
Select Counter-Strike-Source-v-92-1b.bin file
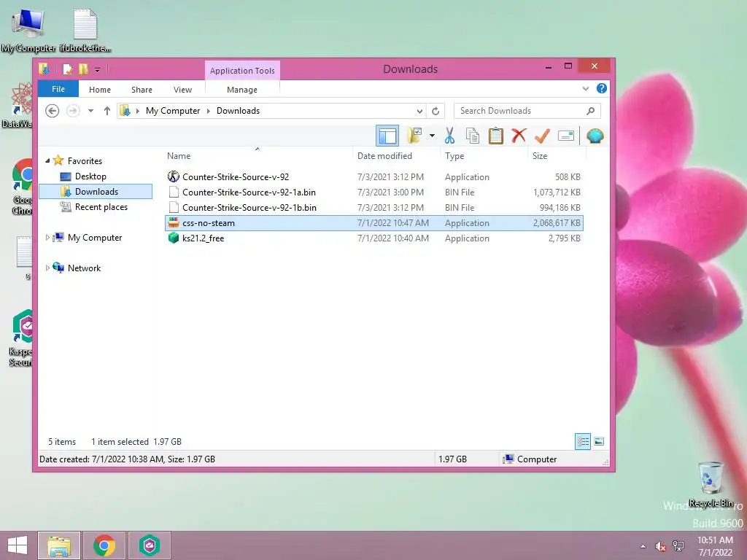[x=374, y=208]
